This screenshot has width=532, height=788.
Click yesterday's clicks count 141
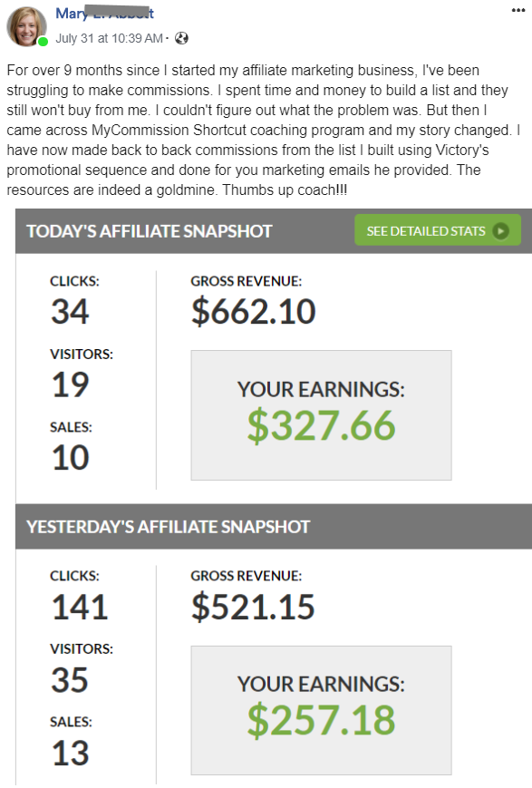coord(80,607)
